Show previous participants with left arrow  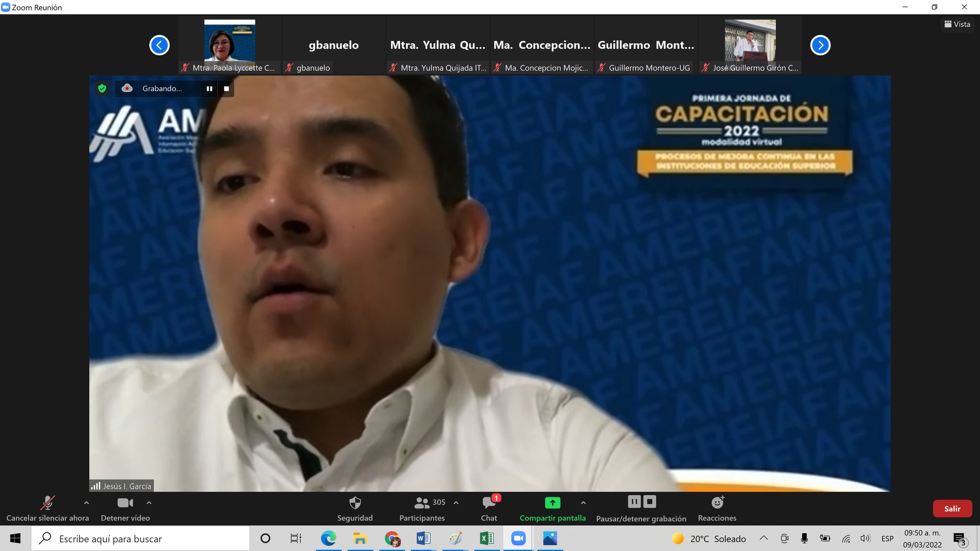pyautogui.click(x=159, y=45)
